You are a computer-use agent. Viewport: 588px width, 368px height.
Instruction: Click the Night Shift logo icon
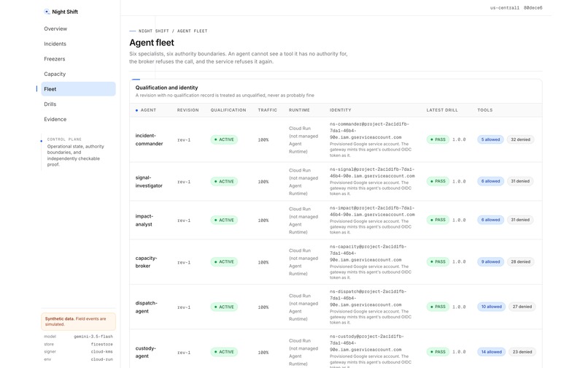click(47, 12)
